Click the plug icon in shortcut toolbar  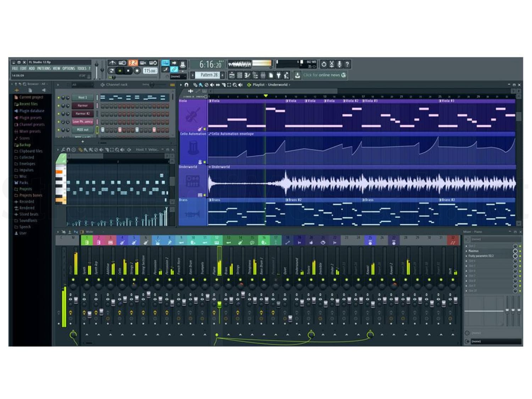278,75
